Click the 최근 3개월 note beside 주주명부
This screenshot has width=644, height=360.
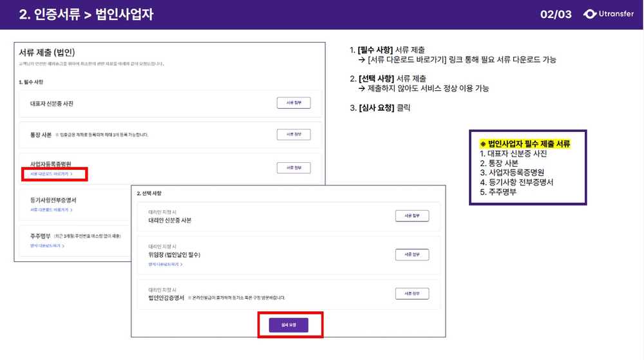(x=88, y=236)
